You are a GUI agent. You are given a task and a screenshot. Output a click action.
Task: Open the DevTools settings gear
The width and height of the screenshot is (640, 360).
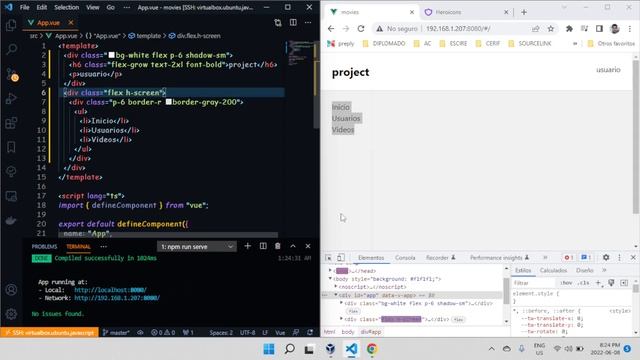click(x=606, y=258)
